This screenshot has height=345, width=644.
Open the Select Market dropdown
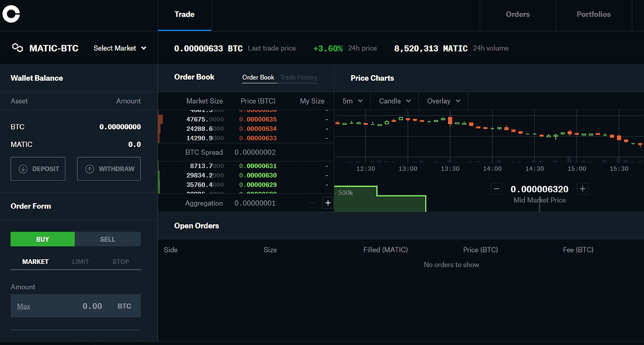(120, 48)
